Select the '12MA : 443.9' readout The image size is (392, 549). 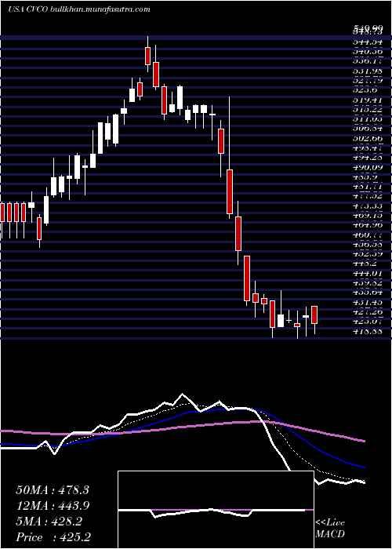pos(53,506)
